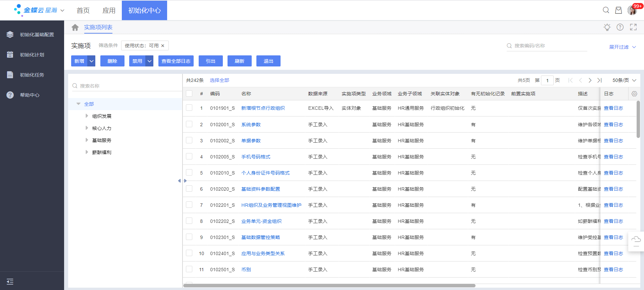Open 初始化计划 in the sidebar

(x=32, y=55)
